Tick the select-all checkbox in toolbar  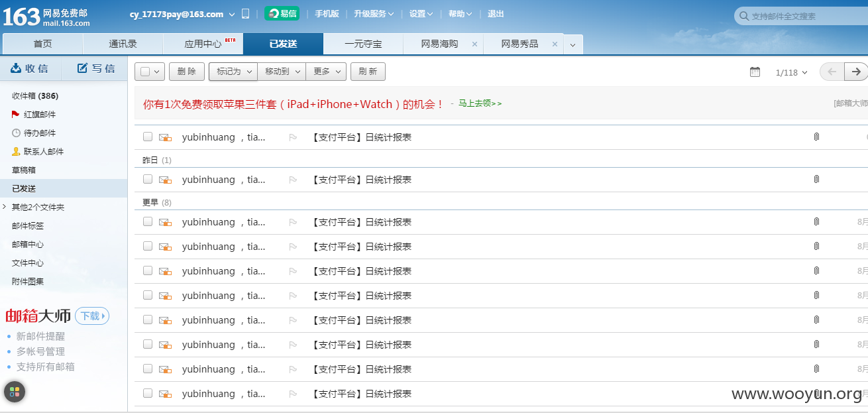(x=145, y=72)
